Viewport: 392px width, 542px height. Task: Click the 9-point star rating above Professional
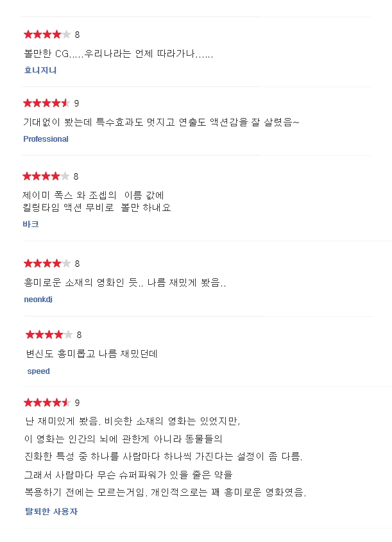point(47,103)
